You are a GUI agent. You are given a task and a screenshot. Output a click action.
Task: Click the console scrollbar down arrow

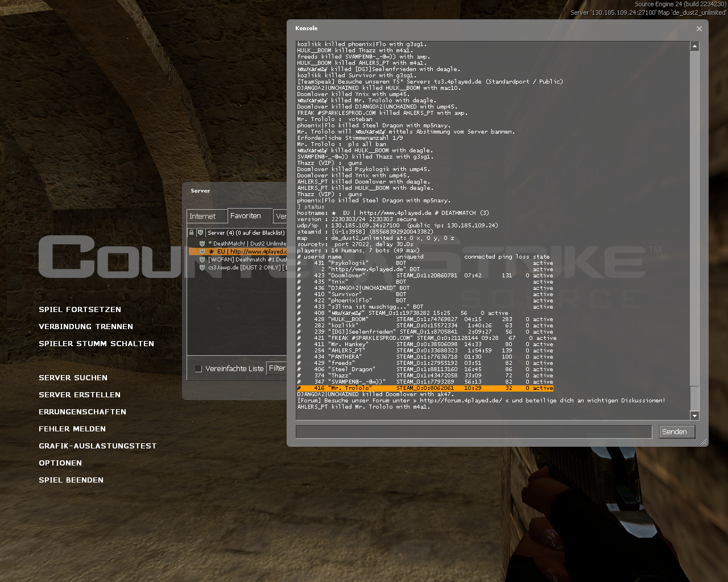coord(694,415)
